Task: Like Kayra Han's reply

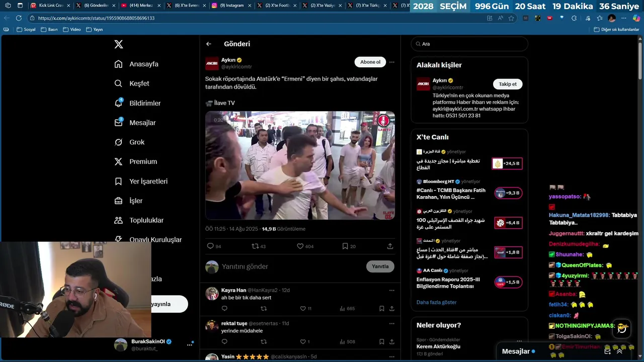Action: 303,308
